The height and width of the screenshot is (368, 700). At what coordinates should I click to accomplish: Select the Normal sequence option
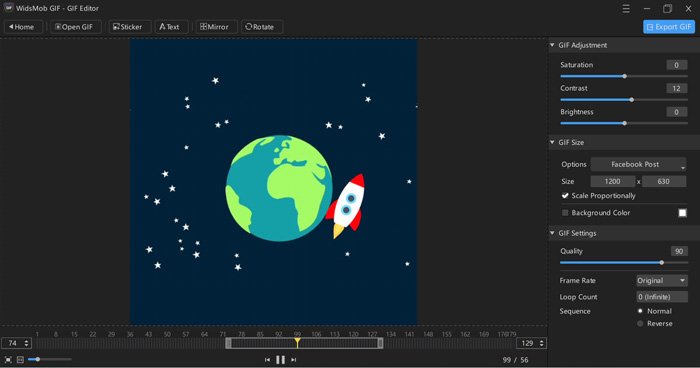pyautogui.click(x=640, y=311)
